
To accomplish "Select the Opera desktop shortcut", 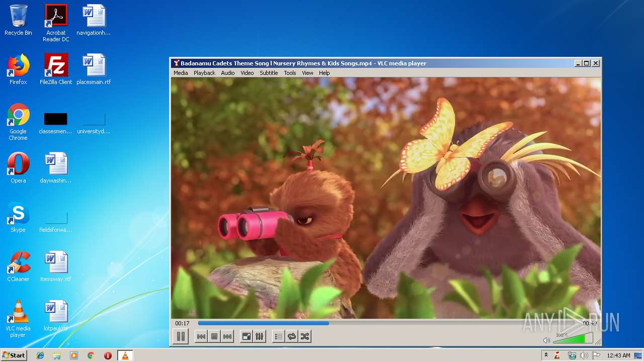I will (18, 168).
